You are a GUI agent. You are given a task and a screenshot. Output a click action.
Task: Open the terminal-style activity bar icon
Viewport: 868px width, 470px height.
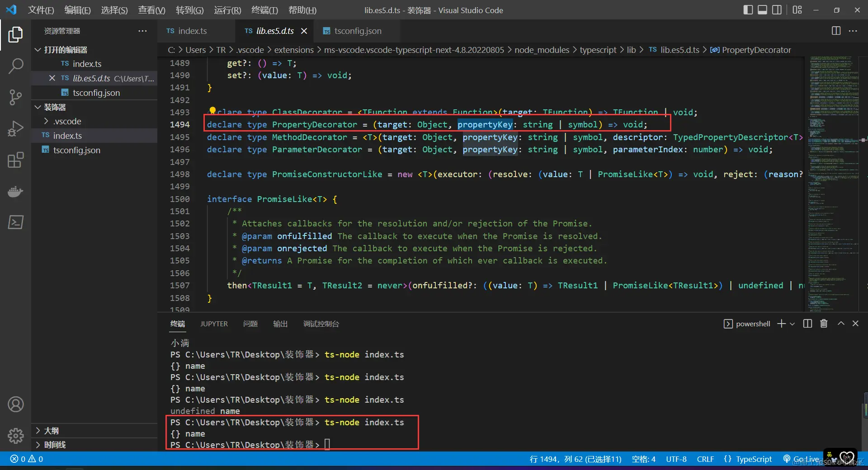[x=15, y=222]
